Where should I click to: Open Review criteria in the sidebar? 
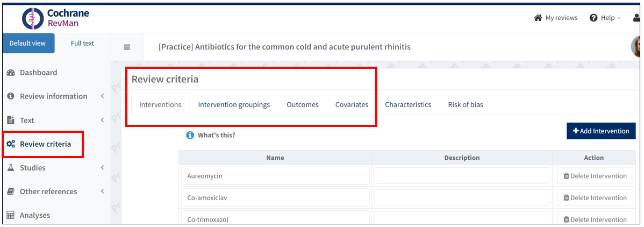(x=45, y=144)
